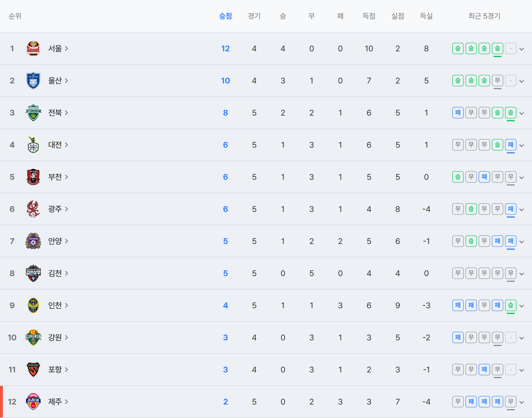Viewport: 532px width, 418px height.
Task: Open the 안양 team page link
Action: pyautogui.click(x=58, y=241)
